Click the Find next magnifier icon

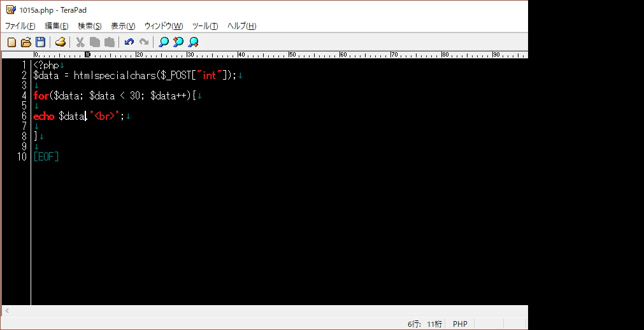[193, 42]
